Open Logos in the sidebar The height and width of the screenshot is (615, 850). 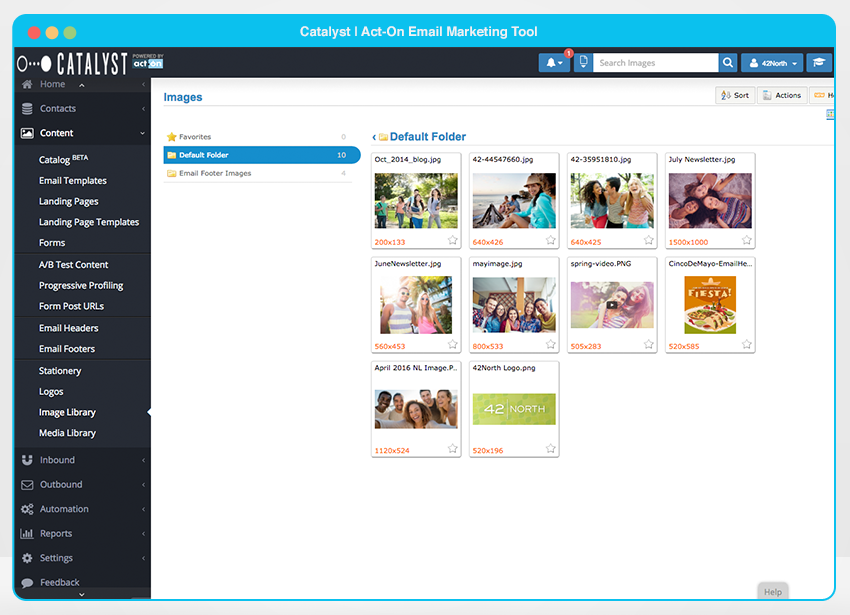pos(51,392)
